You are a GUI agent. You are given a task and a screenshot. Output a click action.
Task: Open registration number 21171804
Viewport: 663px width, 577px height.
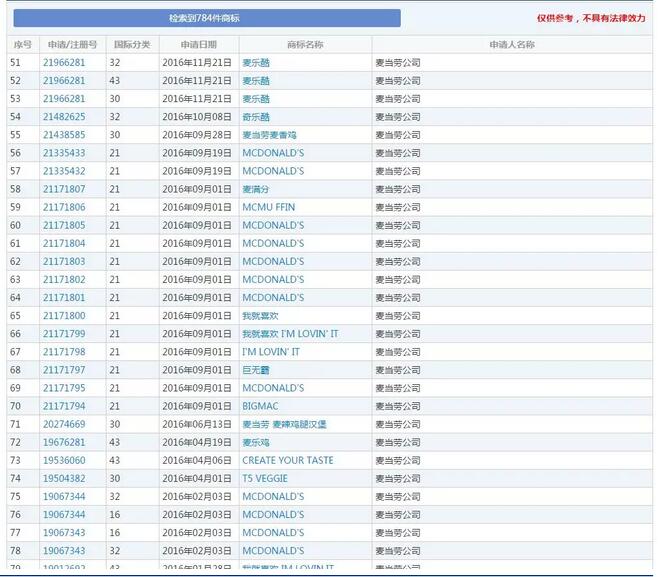(64, 243)
